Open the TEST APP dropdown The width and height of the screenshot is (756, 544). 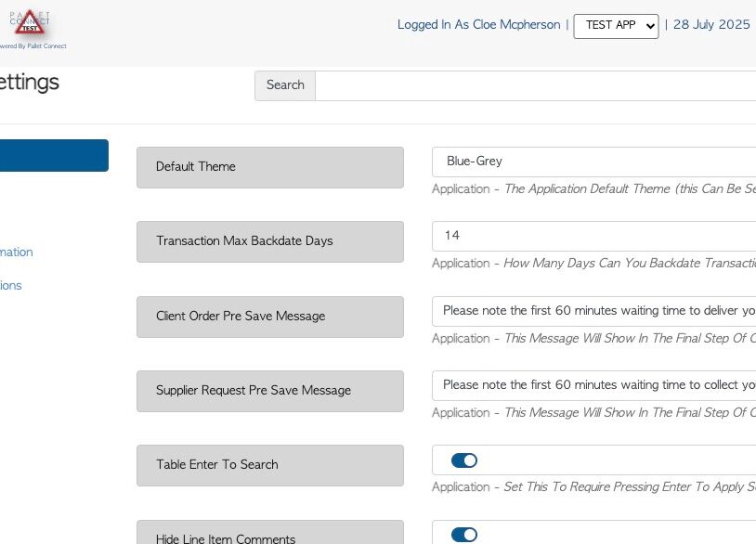click(616, 26)
